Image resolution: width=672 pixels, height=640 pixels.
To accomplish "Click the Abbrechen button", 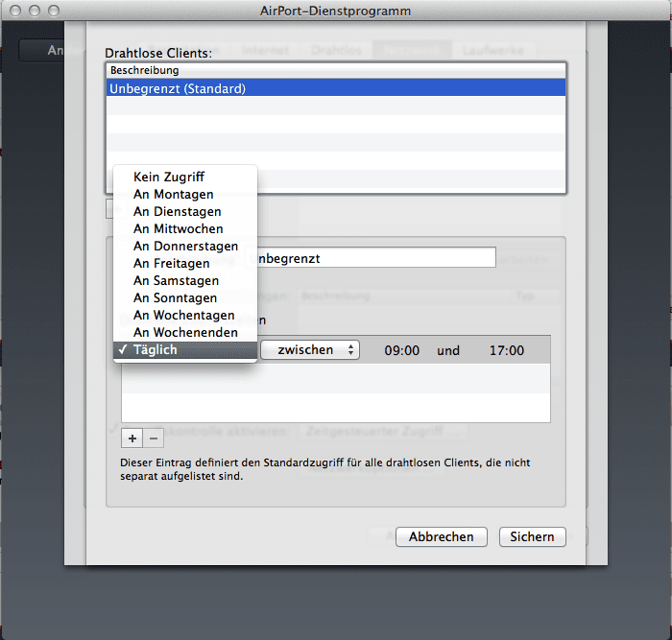I will coord(441,536).
